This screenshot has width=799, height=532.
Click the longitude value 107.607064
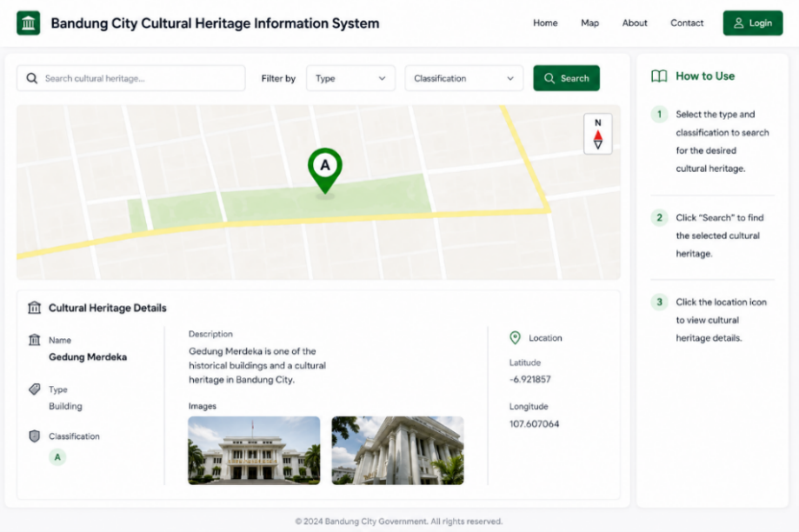534,423
